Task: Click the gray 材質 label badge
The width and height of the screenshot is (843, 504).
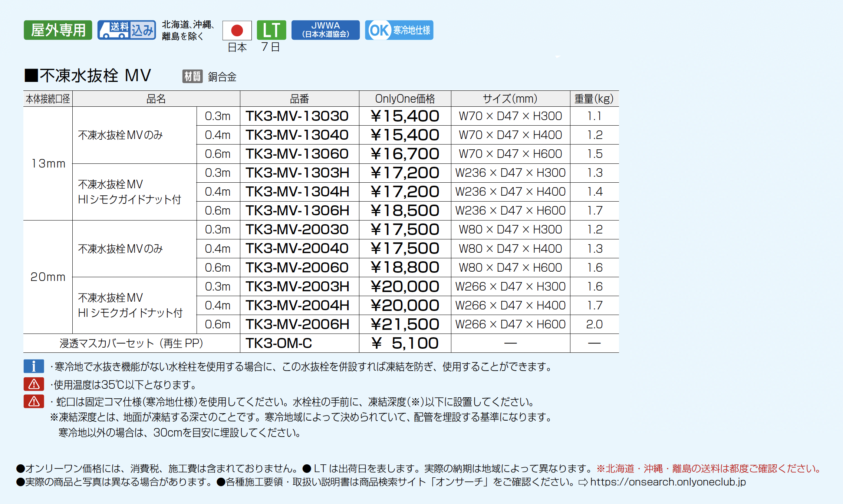Action: coord(192,77)
